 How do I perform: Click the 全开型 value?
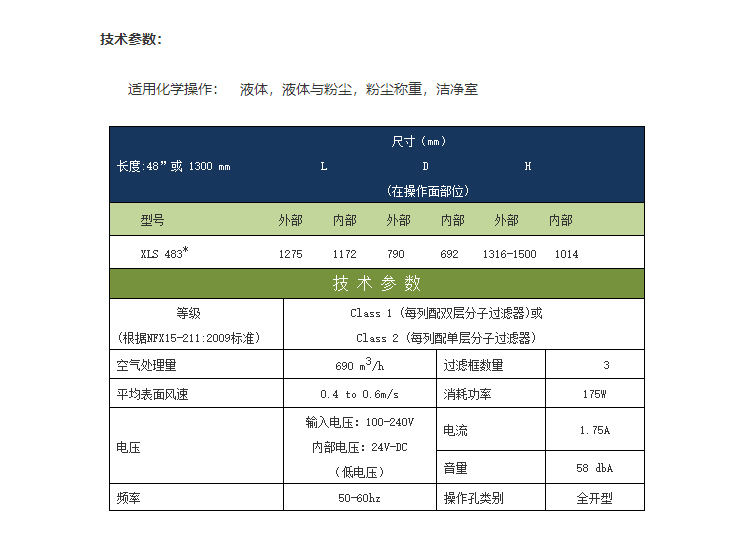595,498
